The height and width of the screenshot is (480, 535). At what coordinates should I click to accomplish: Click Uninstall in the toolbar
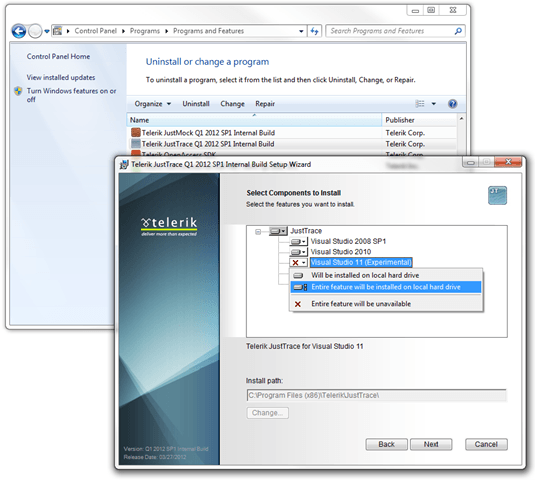pos(196,104)
